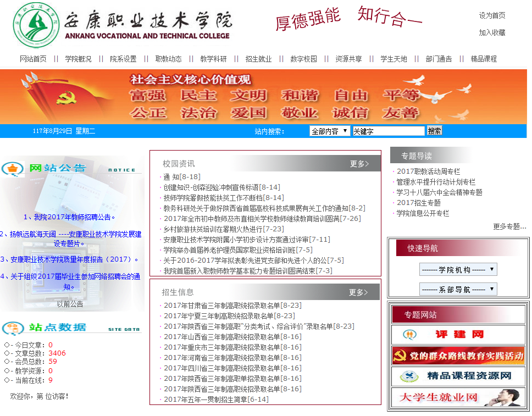
Task: Click the 网站公告 notice header icon
Action: pos(13,168)
